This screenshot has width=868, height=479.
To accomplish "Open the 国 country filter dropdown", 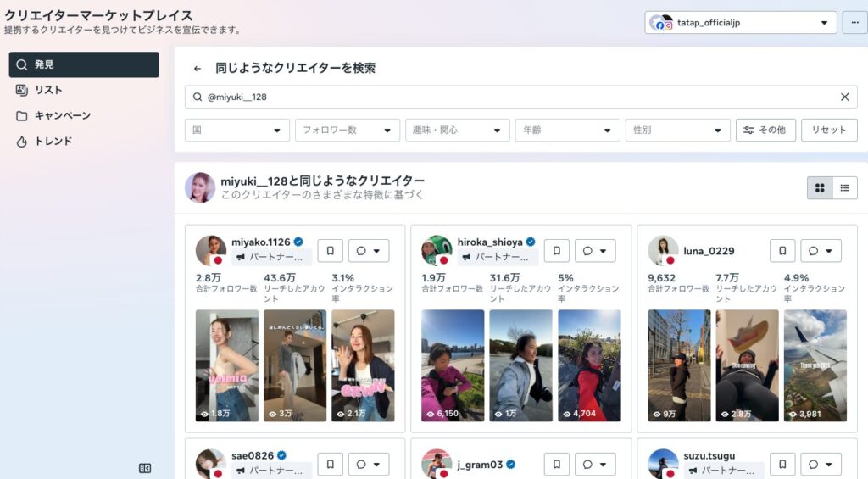I will pos(237,130).
